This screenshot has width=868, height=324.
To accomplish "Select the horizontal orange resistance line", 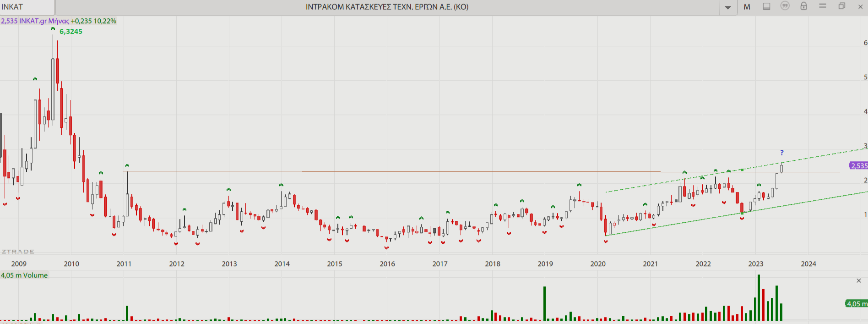I will point(412,171).
